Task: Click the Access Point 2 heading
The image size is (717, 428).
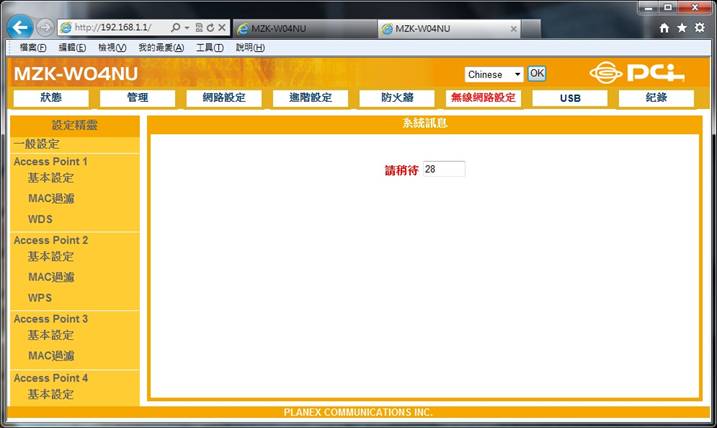Action: [x=51, y=240]
